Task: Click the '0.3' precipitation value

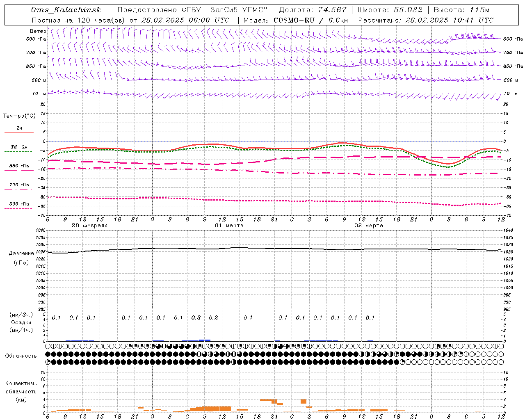Action: point(196,317)
